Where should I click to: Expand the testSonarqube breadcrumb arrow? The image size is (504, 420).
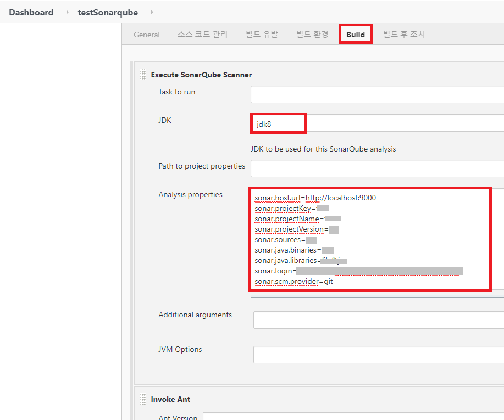152,12
